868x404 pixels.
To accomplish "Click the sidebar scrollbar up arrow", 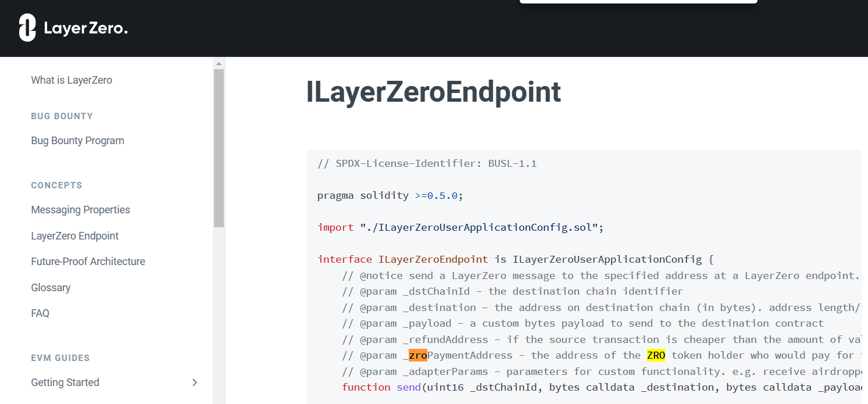I will click(x=219, y=63).
